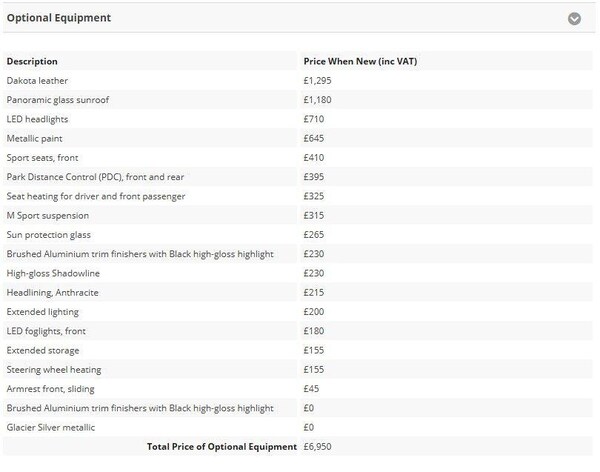This screenshot has height=472, width=600.
Task: Click the Metallic paint entry
Action: coord(34,138)
